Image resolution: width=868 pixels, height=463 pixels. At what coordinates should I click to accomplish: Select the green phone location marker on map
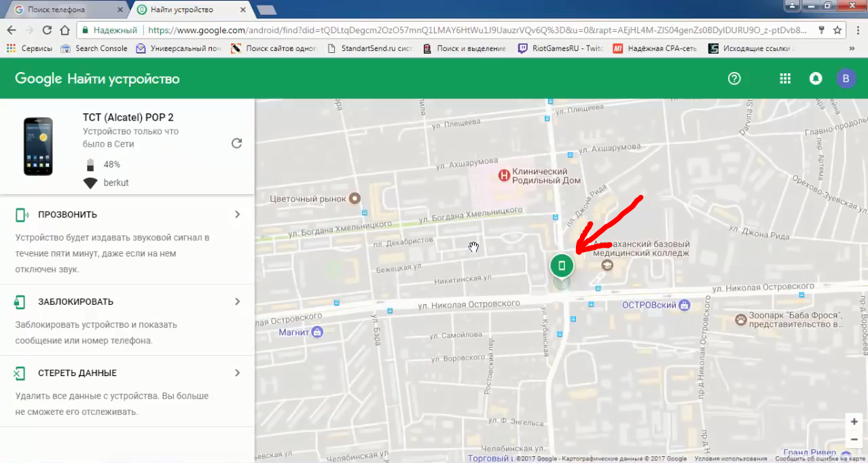(562, 265)
